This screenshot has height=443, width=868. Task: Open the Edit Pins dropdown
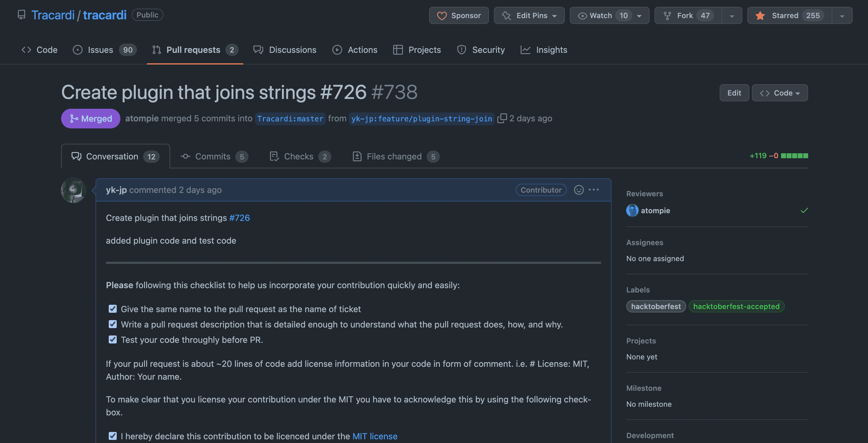[529, 15]
